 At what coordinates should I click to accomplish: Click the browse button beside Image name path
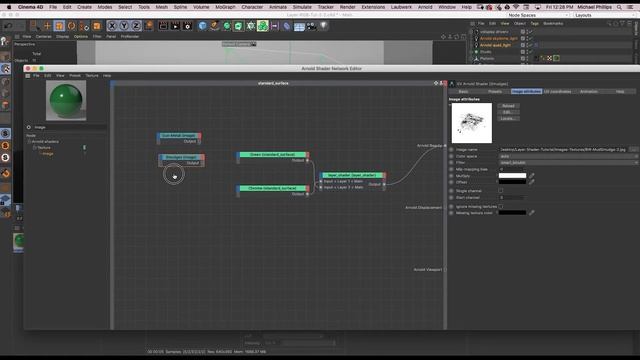pos(633,149)
